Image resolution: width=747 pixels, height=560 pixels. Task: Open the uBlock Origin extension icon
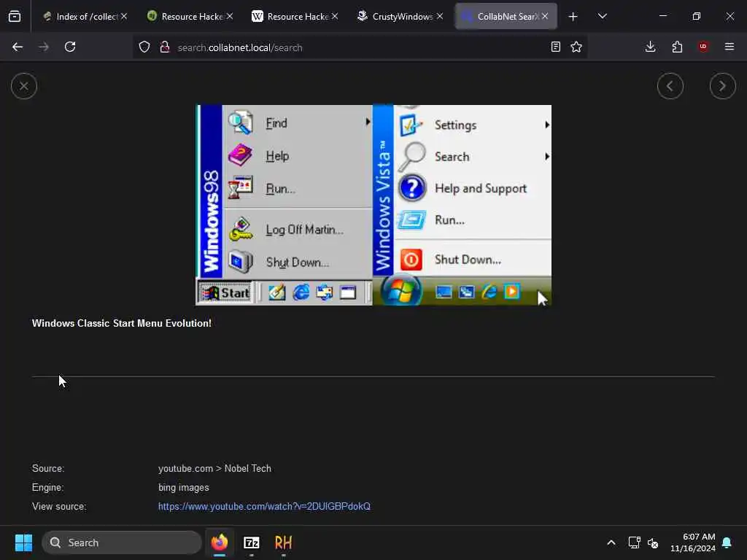[x=703, y=47]
